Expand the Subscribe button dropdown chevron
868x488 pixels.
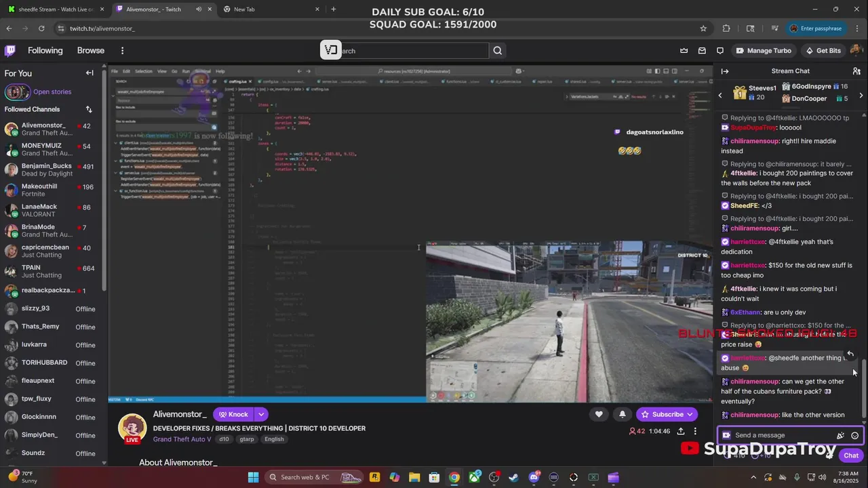[690, 414]
